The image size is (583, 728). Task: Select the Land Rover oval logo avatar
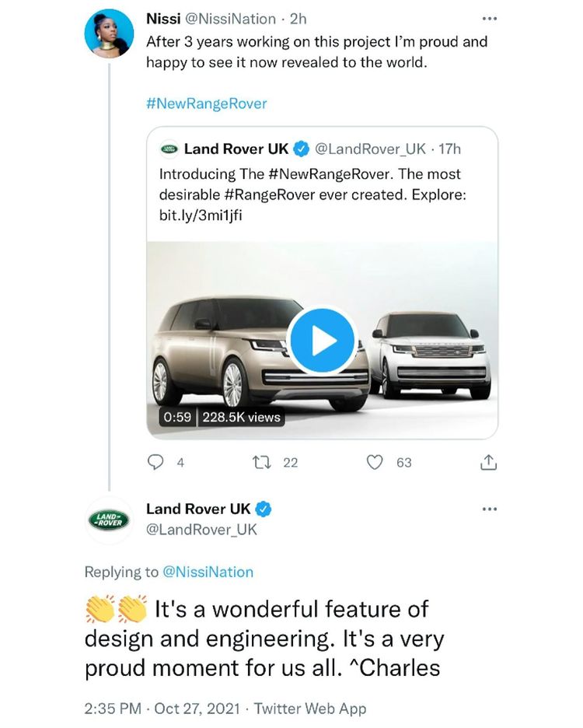point(109,520)
